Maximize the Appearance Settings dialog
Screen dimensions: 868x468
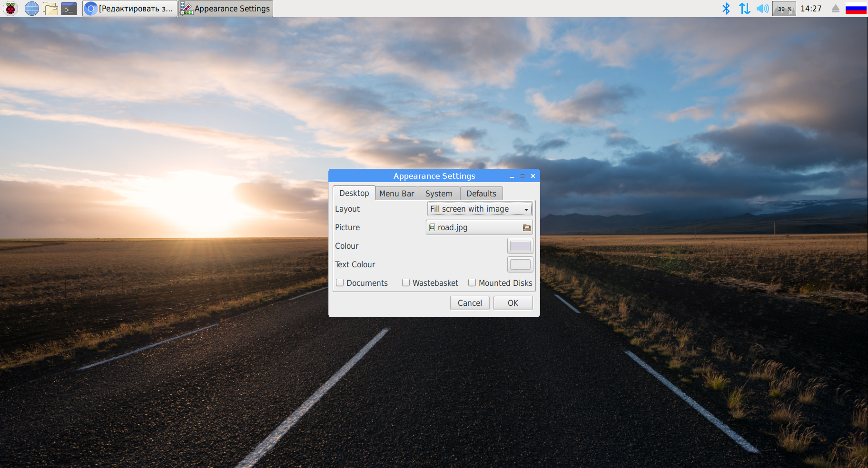(x=523, y=176)
